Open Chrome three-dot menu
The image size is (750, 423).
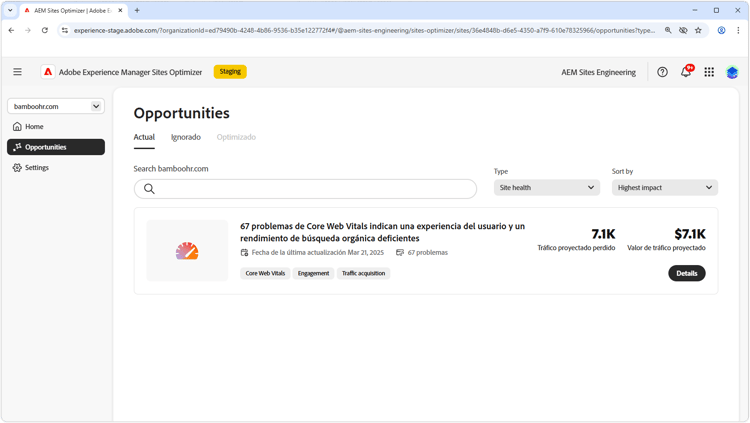[x=738, y=30]
